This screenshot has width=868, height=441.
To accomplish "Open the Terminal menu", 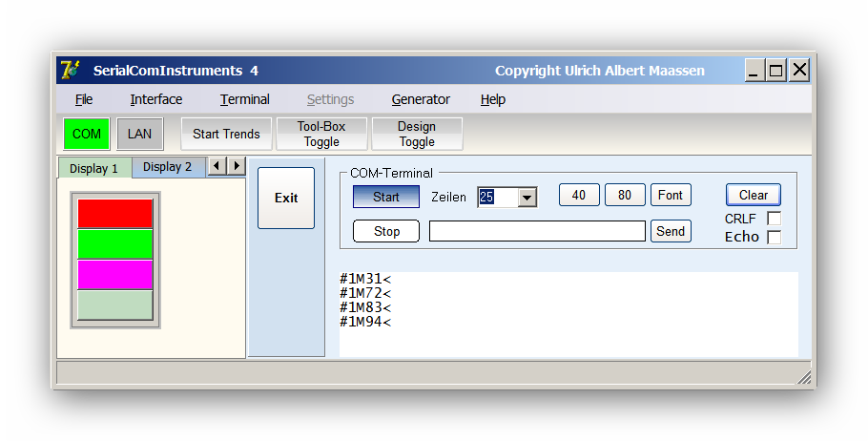I will click(x=245, y=99).
